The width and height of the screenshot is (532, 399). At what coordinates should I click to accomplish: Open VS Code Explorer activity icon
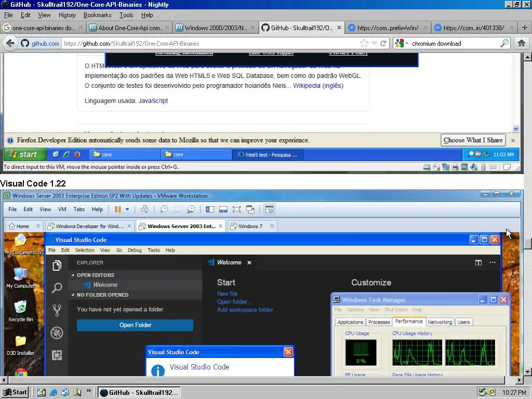coord(57,265)
